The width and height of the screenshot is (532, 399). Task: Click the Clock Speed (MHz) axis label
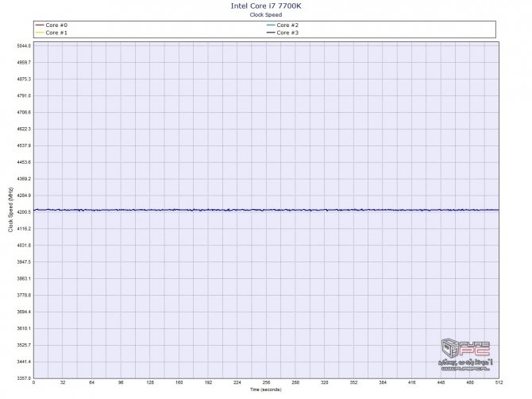10,210
